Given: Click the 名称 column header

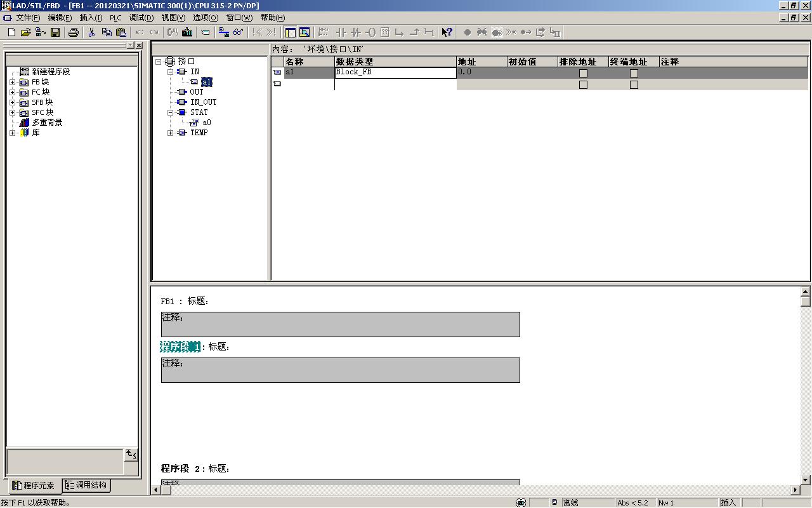Looking at the screenshot, I should [x=309, y=62].
